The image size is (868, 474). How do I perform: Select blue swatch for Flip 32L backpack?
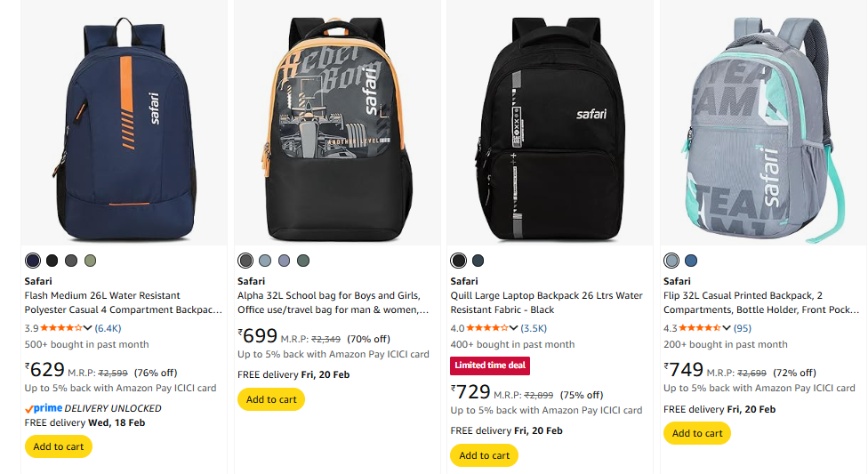691,261
